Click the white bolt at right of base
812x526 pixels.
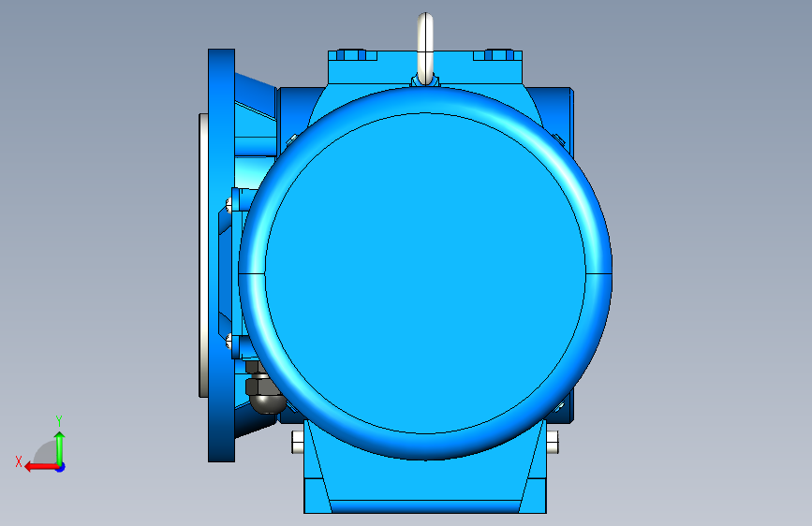click(x=553, y=442)
